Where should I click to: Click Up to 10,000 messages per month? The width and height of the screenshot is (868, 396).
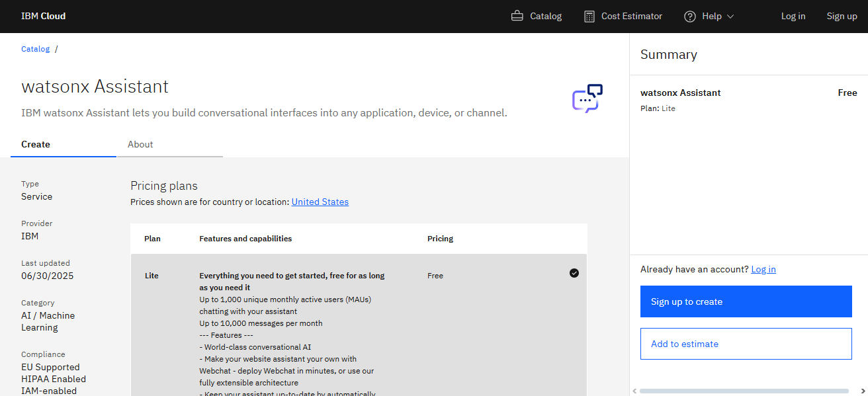pyautogui.click(x=261, y=323)
